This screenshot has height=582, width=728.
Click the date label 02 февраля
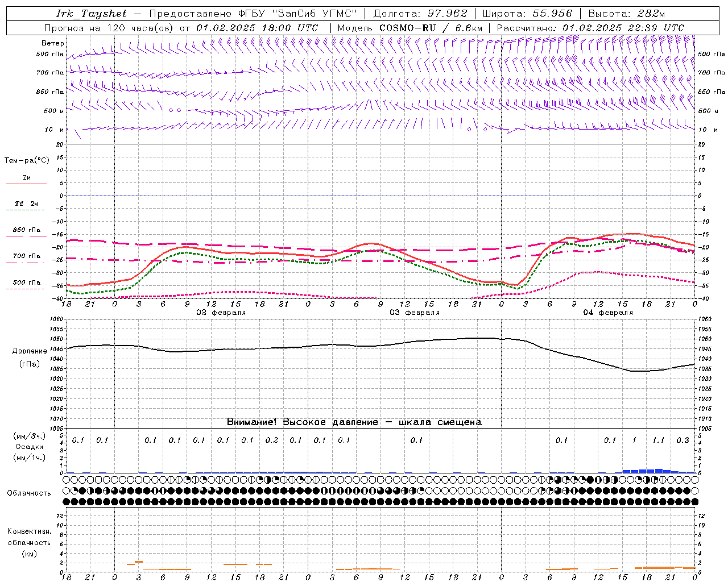(x=221, y=313)
